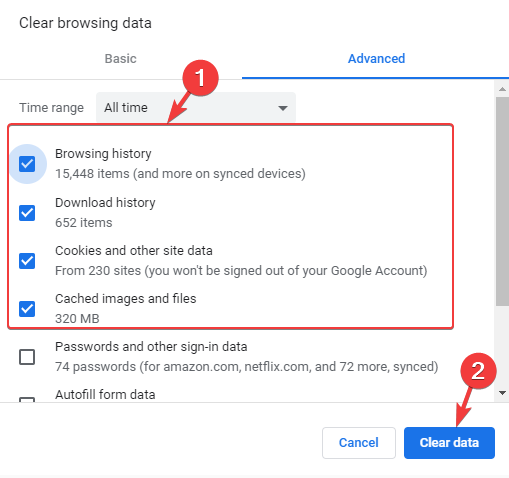Enable Passwords and other sign-in data checkbox
Screen dimensions: 509x478
click(x=27, y=357)
